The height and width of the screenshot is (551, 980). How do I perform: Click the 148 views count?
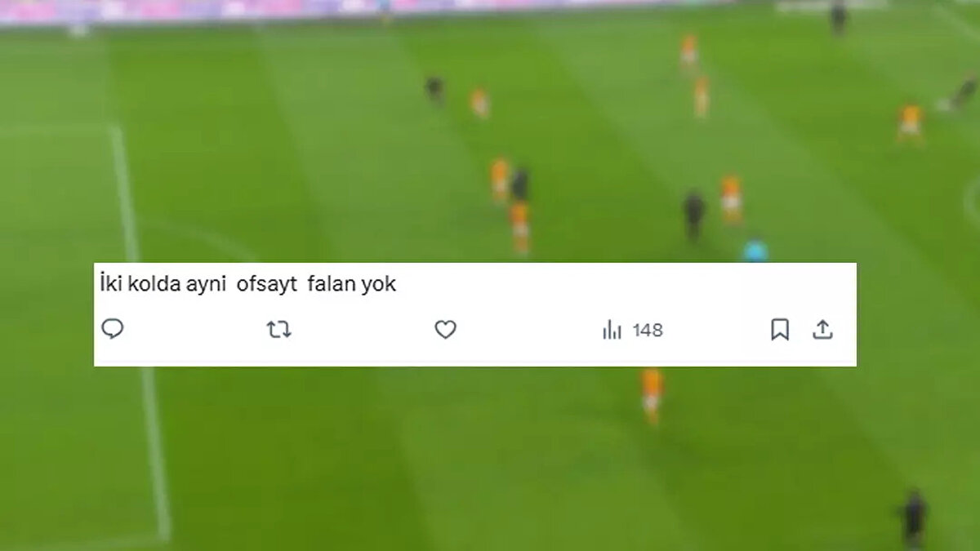pos(648,331)
